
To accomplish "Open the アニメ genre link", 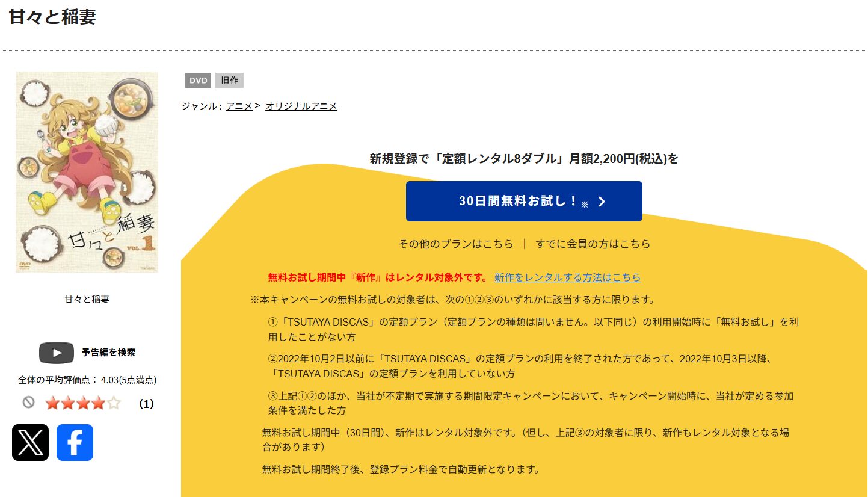I will (x=239, y=106).
